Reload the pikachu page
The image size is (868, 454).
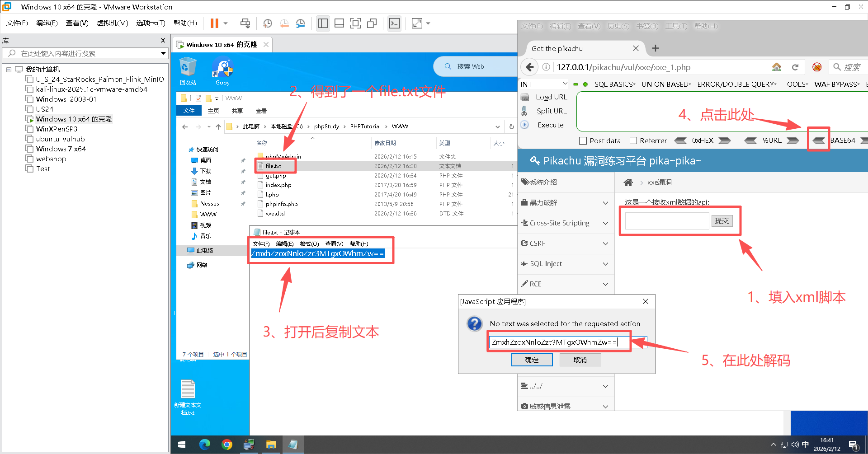pos(795,67)
